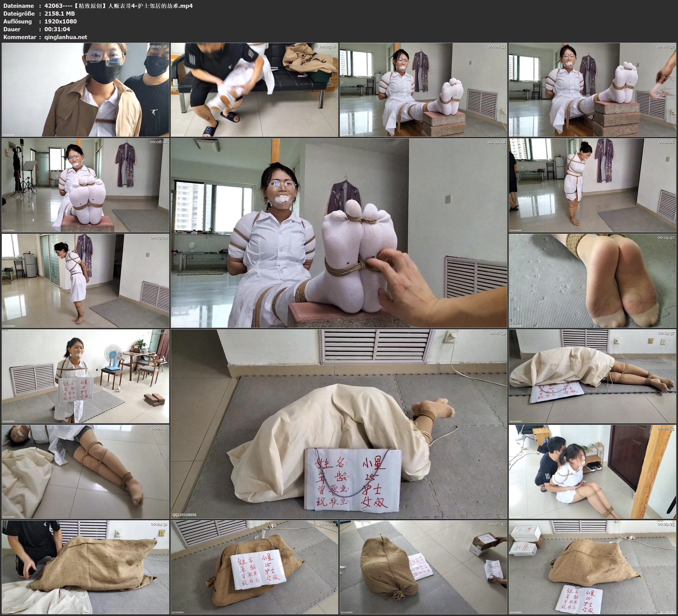Click the frame marked 00:21:15
The image size is (678, 616).
[x=85, y=472]
